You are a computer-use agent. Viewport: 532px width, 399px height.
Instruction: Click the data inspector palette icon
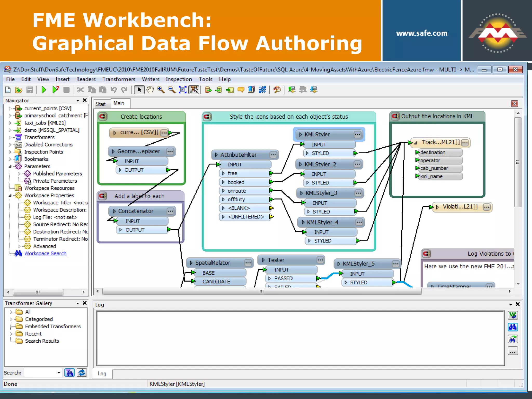pos(277,90)
